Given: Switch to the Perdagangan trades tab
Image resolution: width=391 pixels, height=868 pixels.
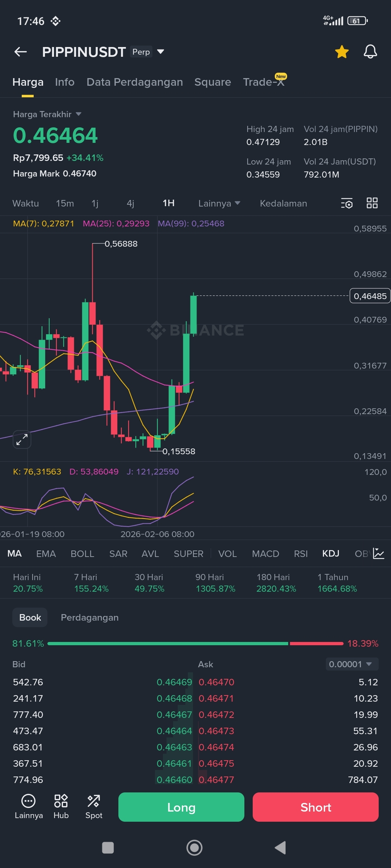Looking at the screenshot, I should point(89,617).
